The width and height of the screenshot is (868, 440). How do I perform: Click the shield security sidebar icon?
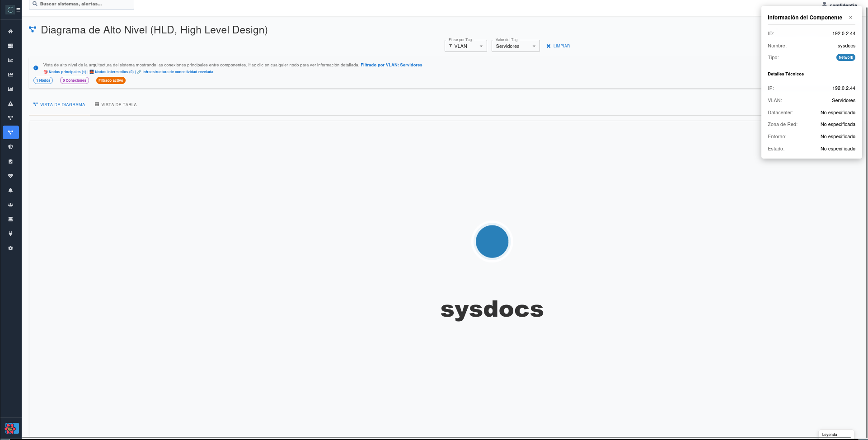click(10, 147)
